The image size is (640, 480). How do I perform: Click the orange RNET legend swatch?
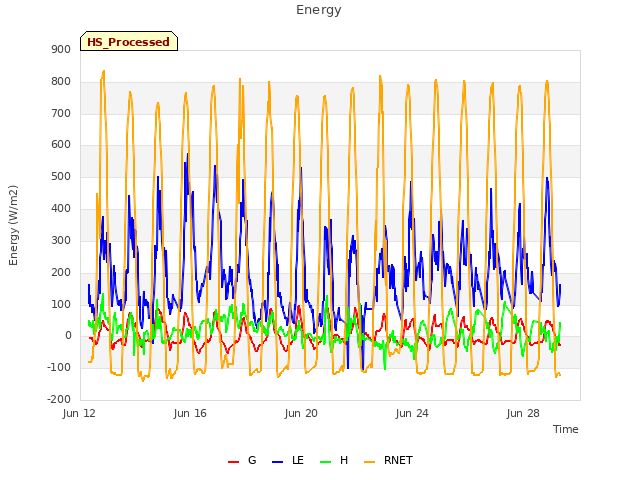coord(369,462)
